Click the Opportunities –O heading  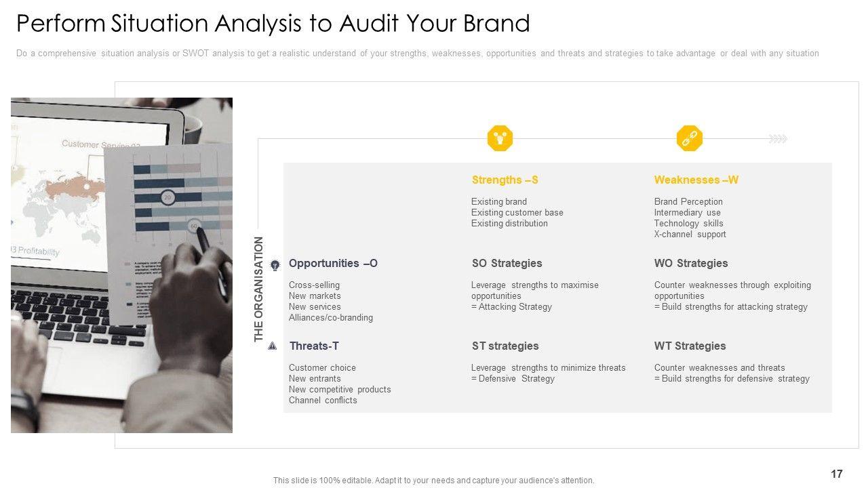(x=333, y=263)
